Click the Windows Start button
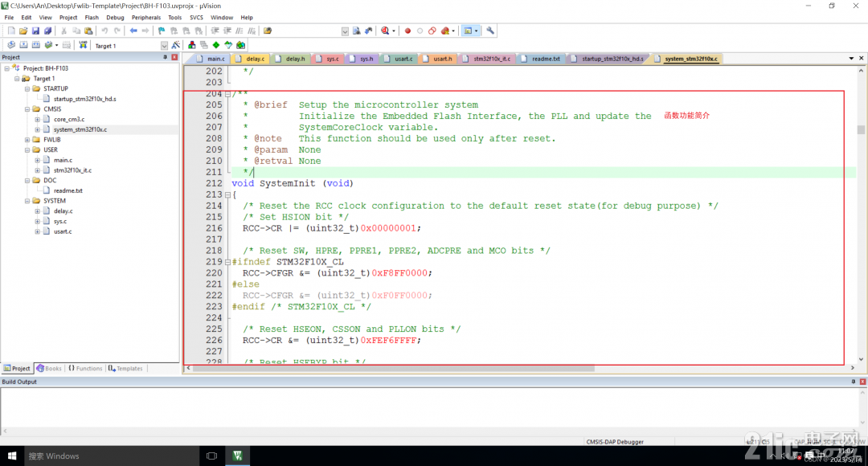868x466 pixels. pos(11,456)
